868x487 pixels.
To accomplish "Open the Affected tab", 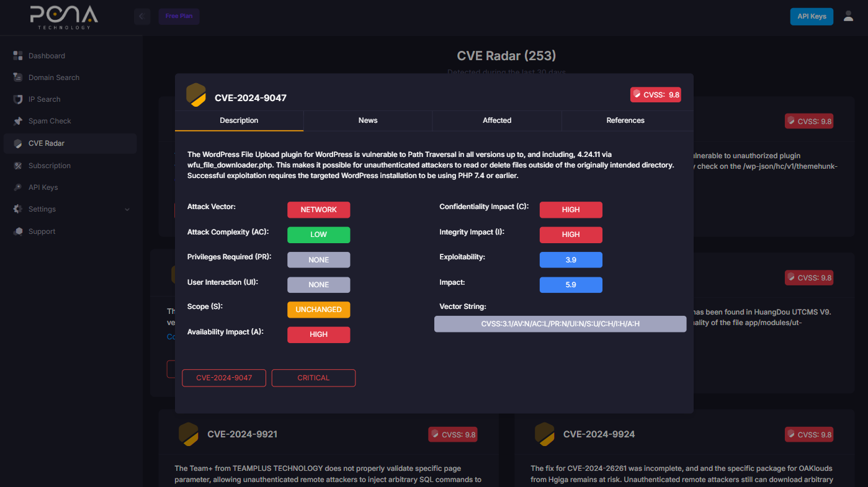I will pyautogui.click(x=497, y=120).
